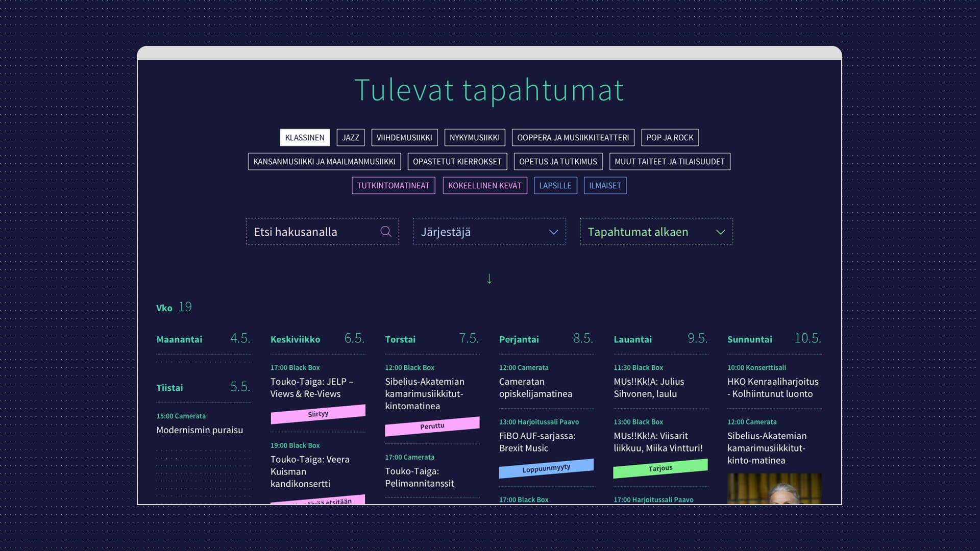Click the search input field

322,232
